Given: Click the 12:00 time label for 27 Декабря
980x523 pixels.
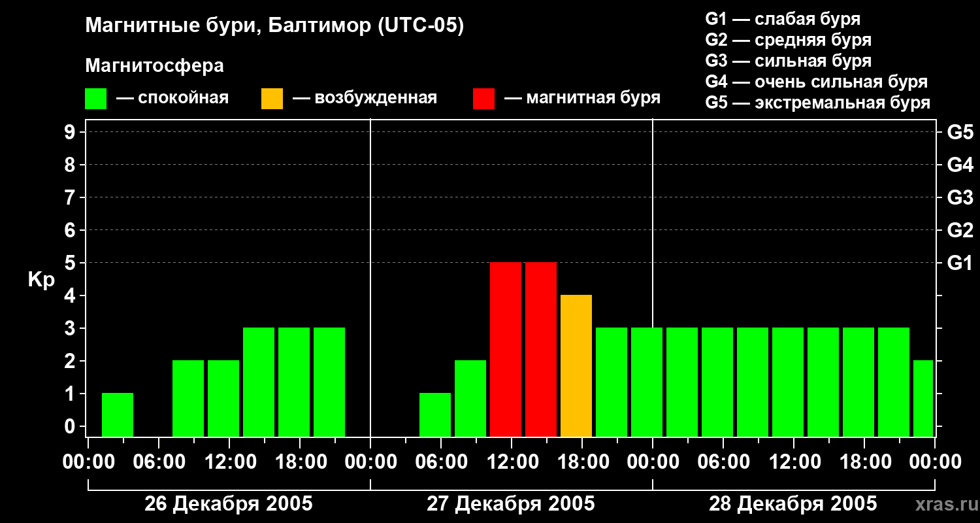Looking at the screenshot, I should (512, 462).
